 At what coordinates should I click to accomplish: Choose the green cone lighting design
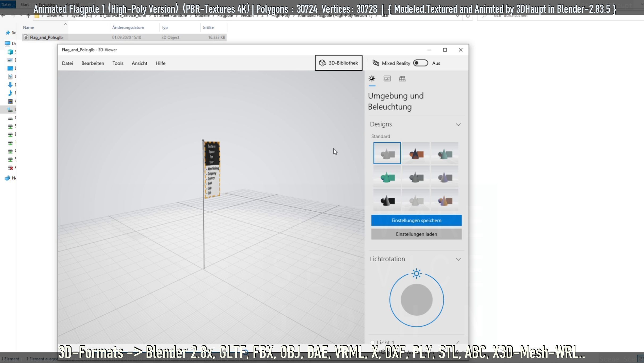click(387, 177)
